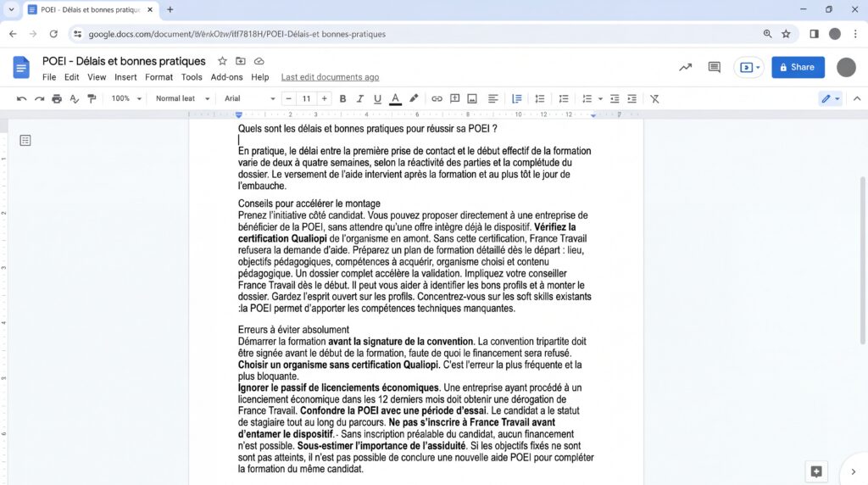Move document using the folder icon
Screen dimensions: 868x485
(x=240, y=61)
